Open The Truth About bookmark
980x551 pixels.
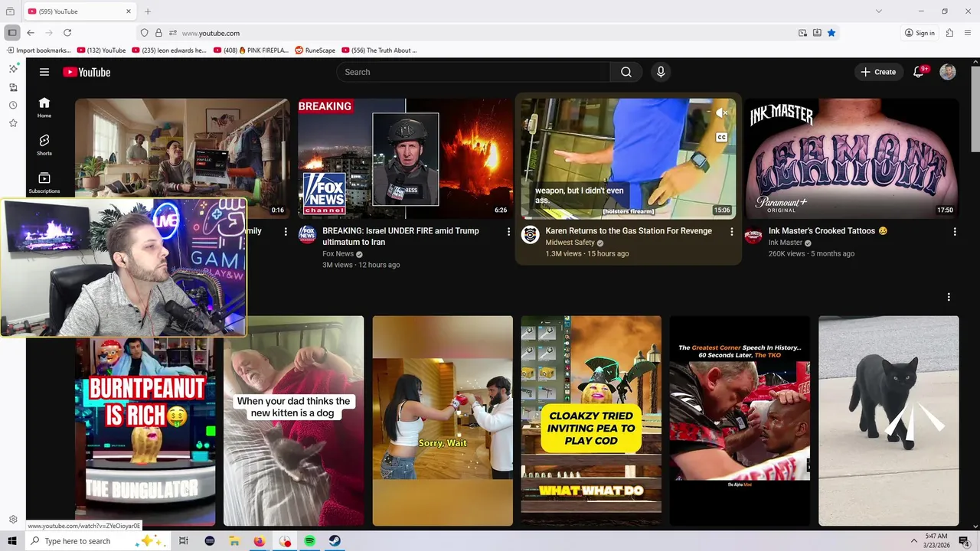coord(379,51)
